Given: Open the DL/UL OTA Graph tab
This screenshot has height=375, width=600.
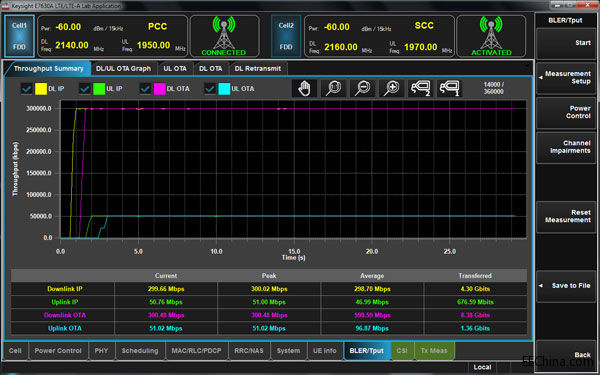Looking at the screenshot, I should [x=124, y=68].
